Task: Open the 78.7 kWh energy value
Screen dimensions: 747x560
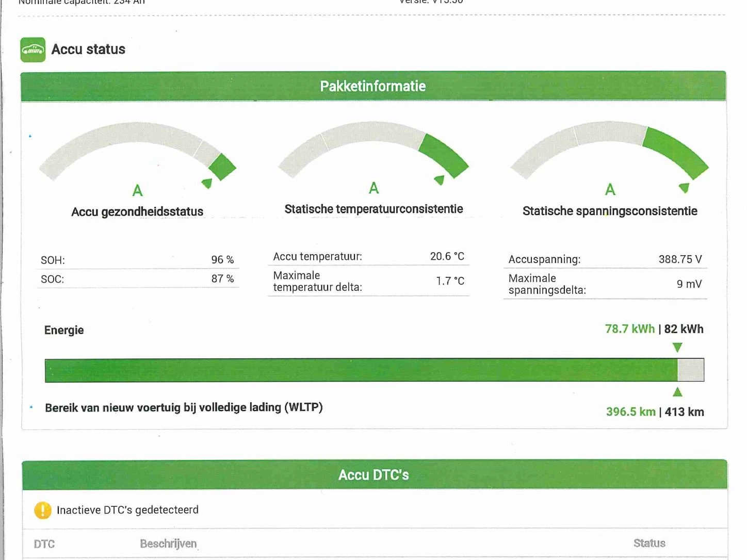Action: click(629, 328)
